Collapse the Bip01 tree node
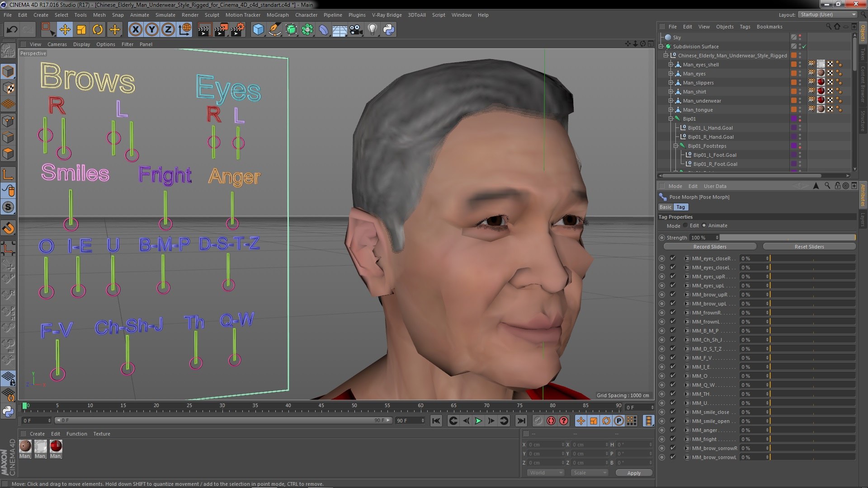The width and height of the screenshot is (868, 488). [671, 119]
